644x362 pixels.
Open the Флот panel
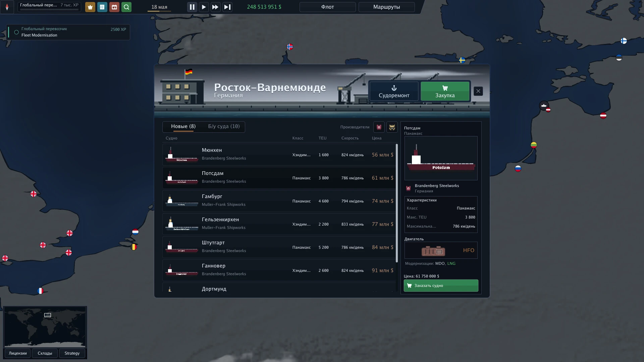pos(327,7)
